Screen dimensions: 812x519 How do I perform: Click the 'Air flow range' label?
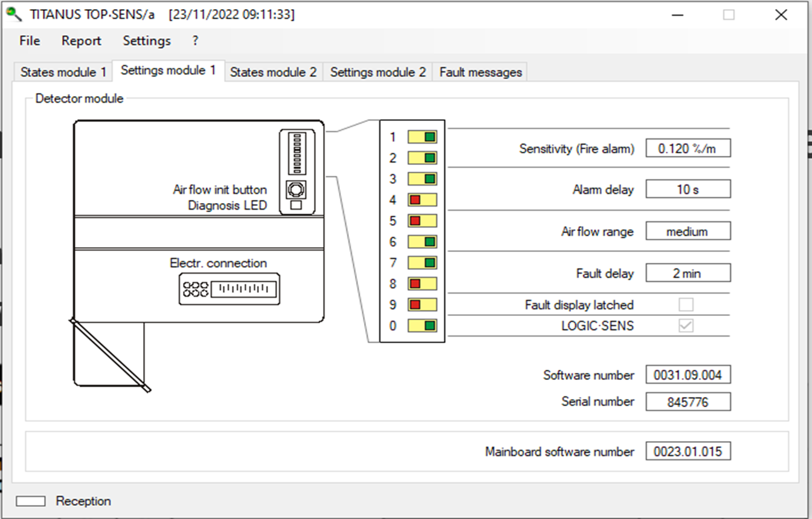click(x=598, y=231)
